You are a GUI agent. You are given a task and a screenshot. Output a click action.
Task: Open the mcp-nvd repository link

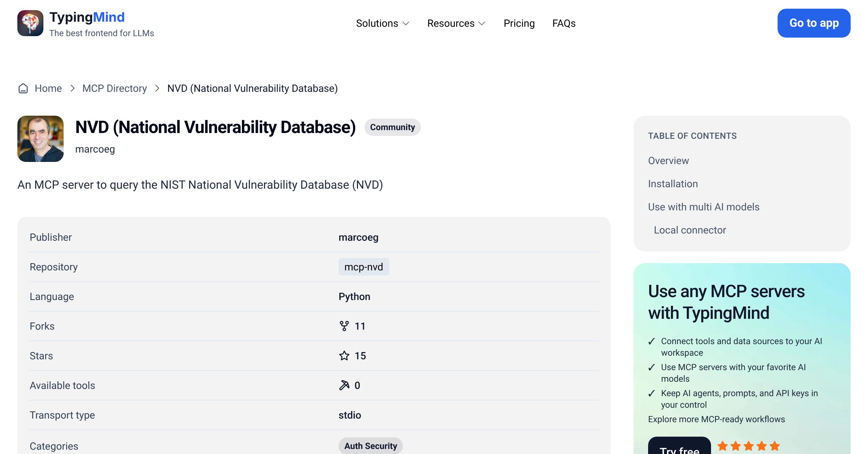click(x=363, y=267)
